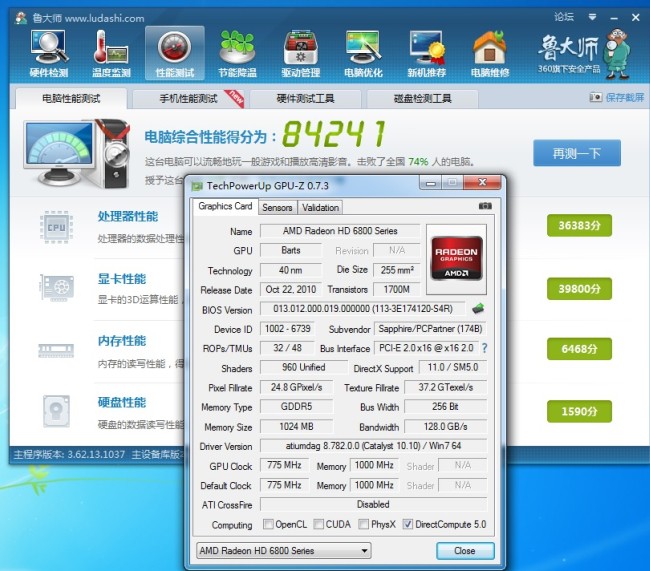Click the 保存截屏 save screenshot icon
This screenshot has height=571, width=650.
pos(595,97)
